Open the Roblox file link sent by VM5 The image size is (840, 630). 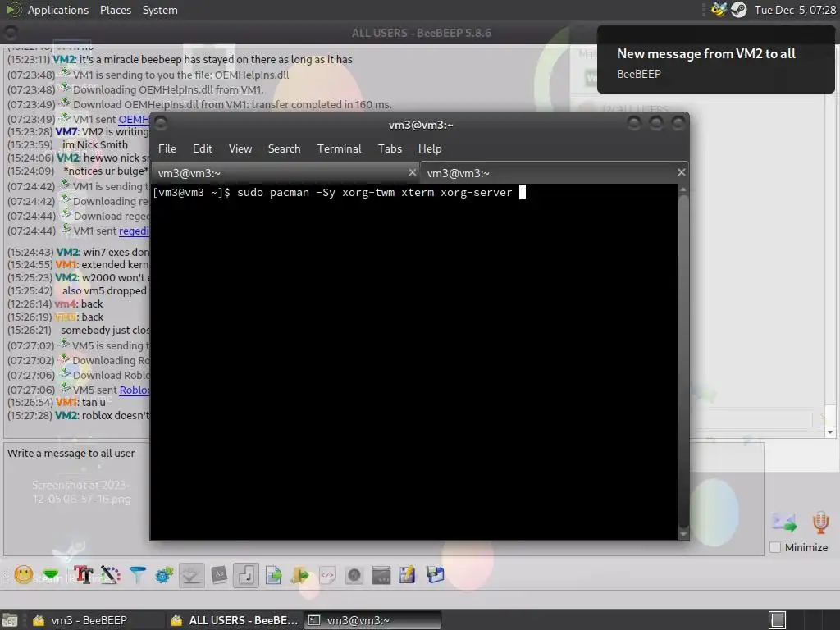point(135,390)
